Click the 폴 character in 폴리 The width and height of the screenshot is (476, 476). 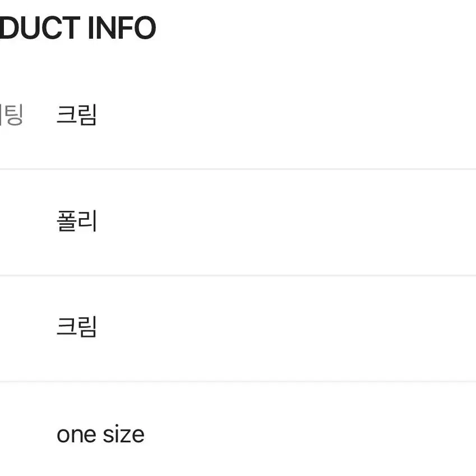(67, 221)
